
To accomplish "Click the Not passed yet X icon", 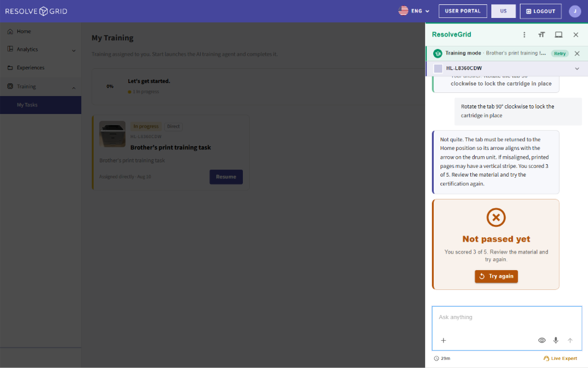I will (496, 217).
